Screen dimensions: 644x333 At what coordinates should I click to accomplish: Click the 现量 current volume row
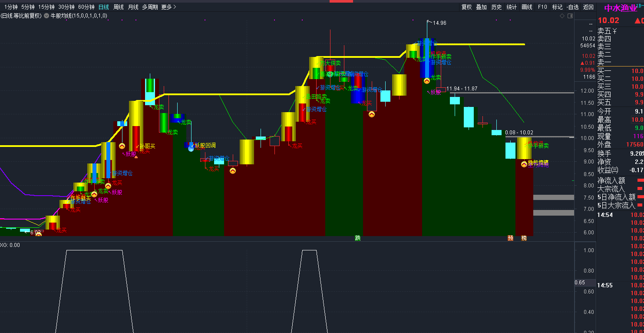click(x=621, y=137)
